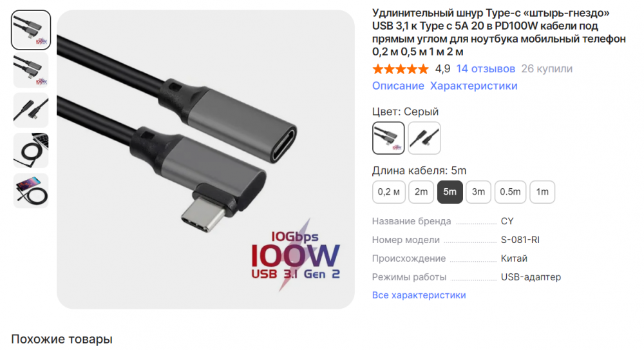Select 2m cable length option
The width and height of the screenshot is (644, 350).
tap(421, 192)
